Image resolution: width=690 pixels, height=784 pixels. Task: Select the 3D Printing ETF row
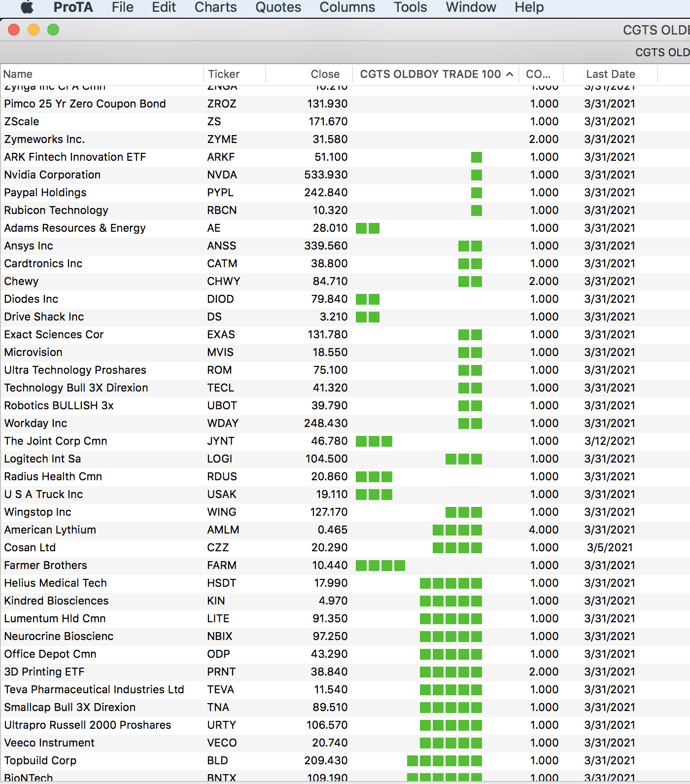[x=345, y=672]
